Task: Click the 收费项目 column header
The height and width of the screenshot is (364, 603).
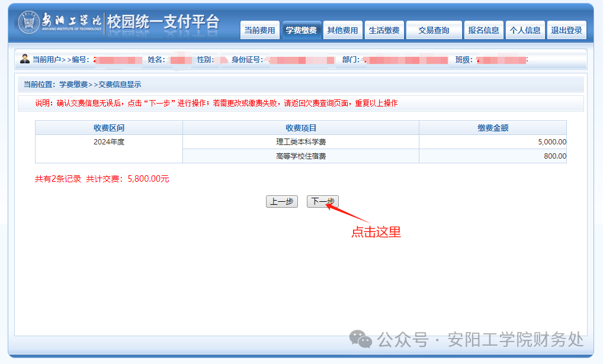Action: pos(301,128)
